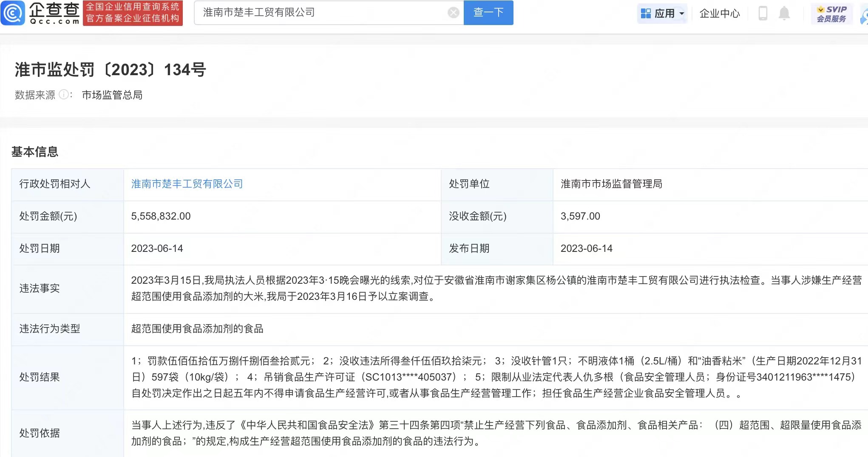Click the blue Qichacha logo icon

(x=13, y=13)
